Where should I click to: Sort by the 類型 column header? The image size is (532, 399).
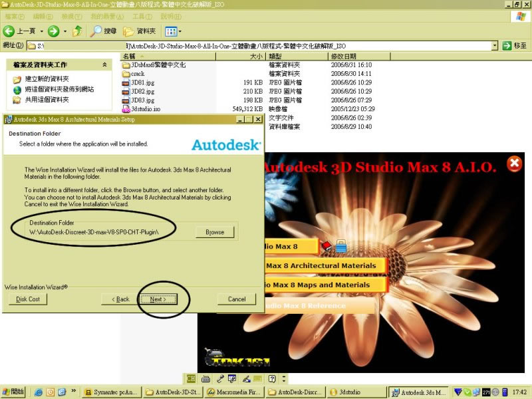click(x=297, y=57)
